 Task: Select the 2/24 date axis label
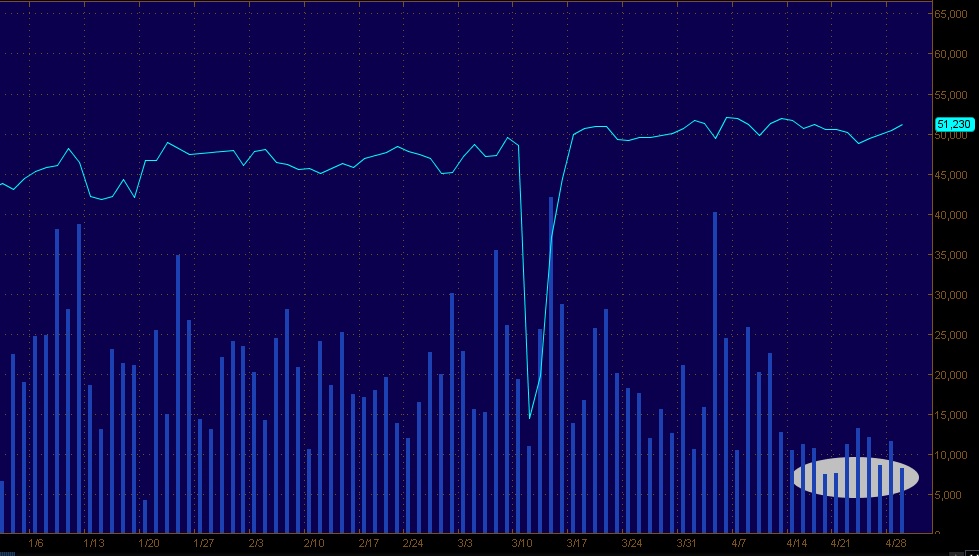point(413,544)
